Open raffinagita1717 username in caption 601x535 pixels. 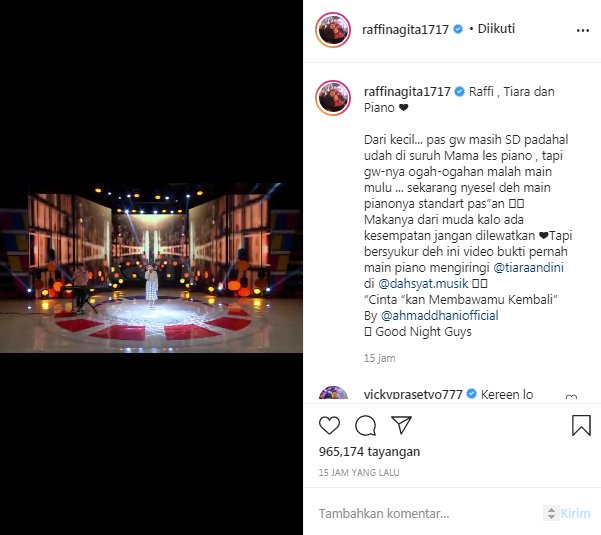tap(407, 92)
